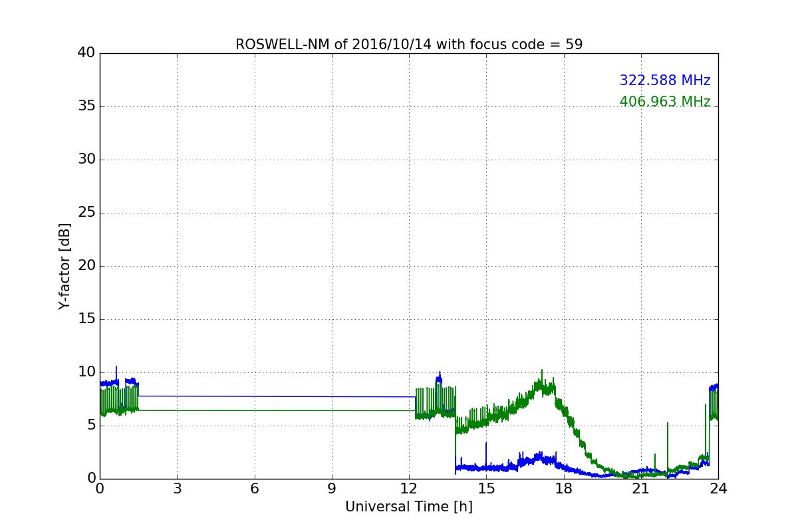Click the y-axis tick label '30'
Screen dimensions: 798x532
86,160
